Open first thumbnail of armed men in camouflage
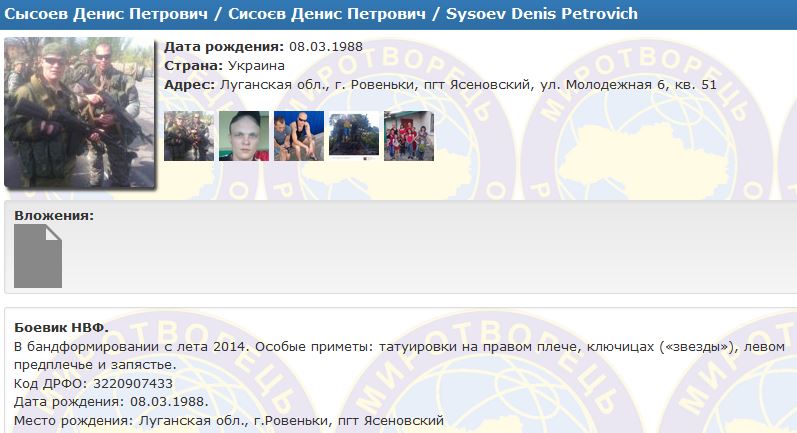 (x=189, y=136)
